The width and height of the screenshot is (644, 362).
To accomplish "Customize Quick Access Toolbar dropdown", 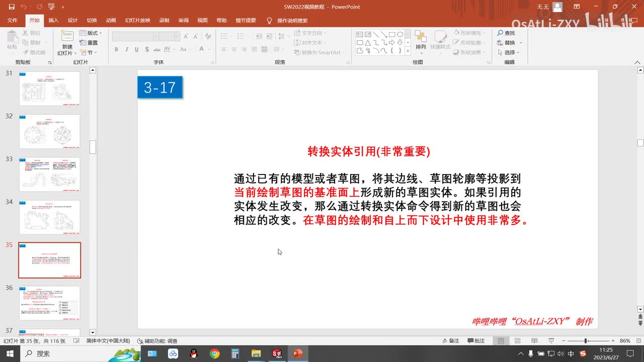I will click(x=63, y=7).
